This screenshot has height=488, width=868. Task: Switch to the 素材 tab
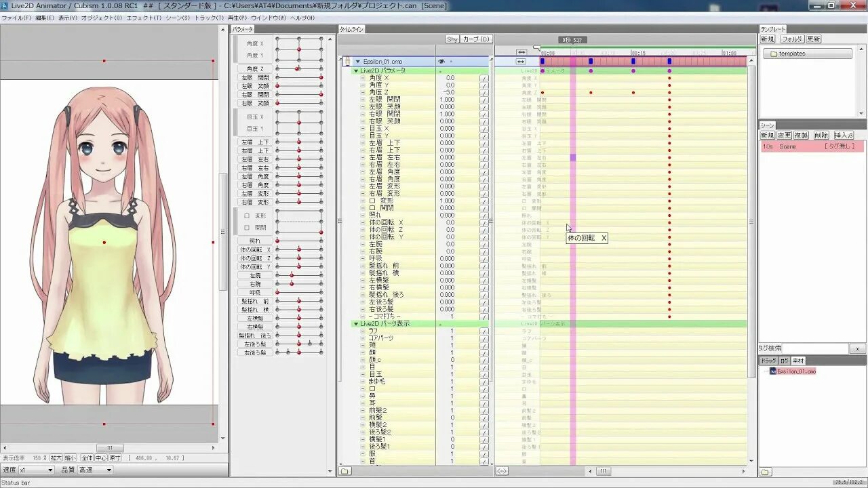point(798,361)
